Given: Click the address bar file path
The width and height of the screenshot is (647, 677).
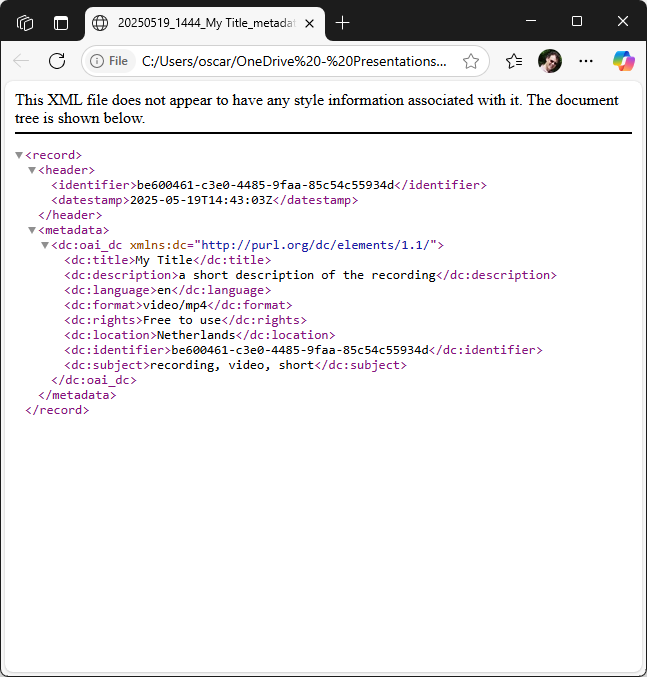Looking at the screenshot, I should pyautogui.click(x=294, y=61).
